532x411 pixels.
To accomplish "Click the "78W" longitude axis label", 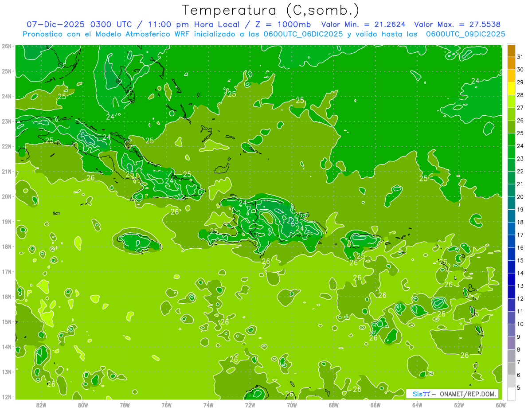I will click(x=125, y=405).
